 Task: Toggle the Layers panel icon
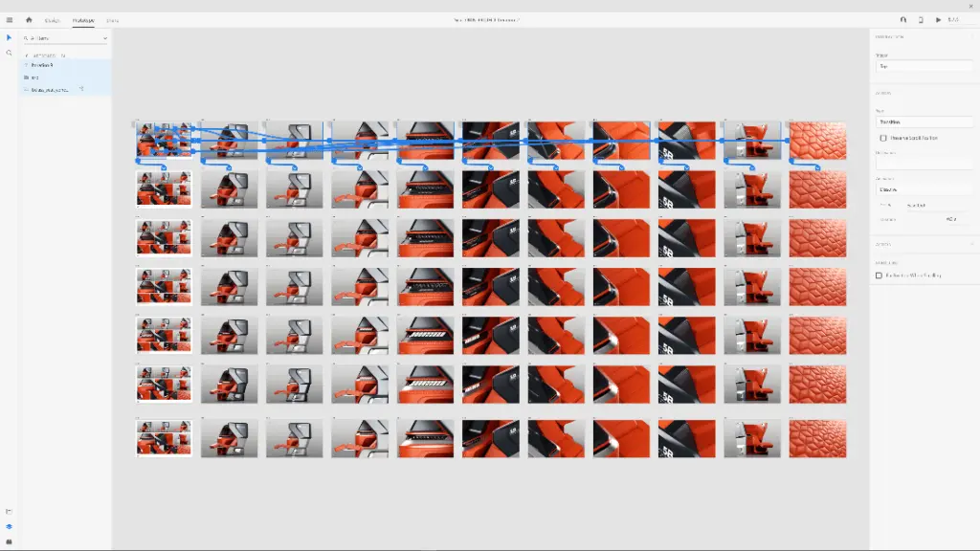pyautogui.click(x=9, y=527)
